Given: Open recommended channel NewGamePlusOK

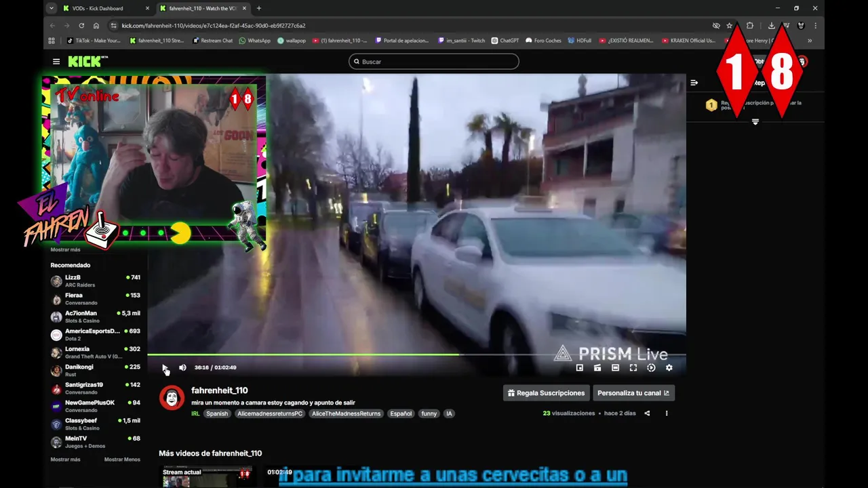Looking at the screenshot, I should point(96,406).
